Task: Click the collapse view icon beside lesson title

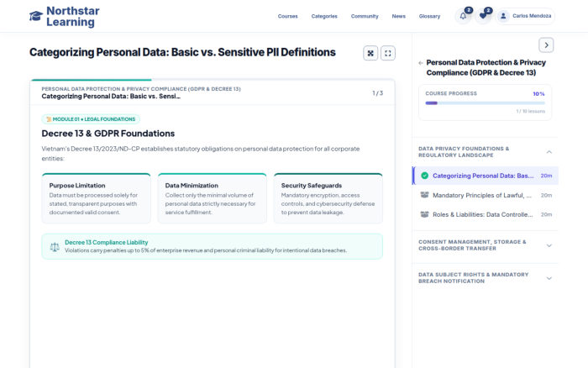Action: point(370,53)
